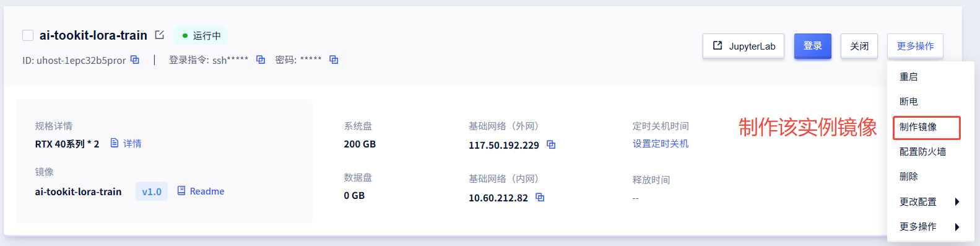Copy the instance ID uhost-1epc32b5pror
Image resolution: width=980 pixels, height=246 pixels.
click(135, 60)
